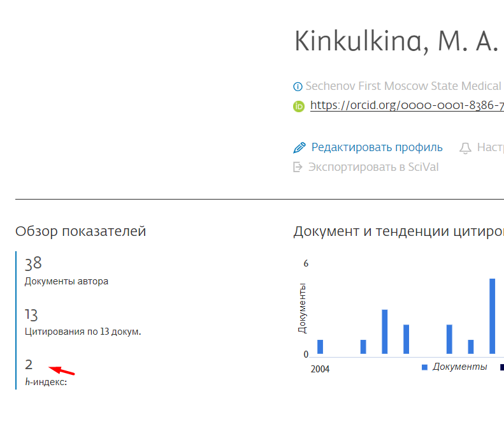Click the affiliation info icon
Image resolution: width=504 pixels, height=424 pixels.
pos(298,87)
